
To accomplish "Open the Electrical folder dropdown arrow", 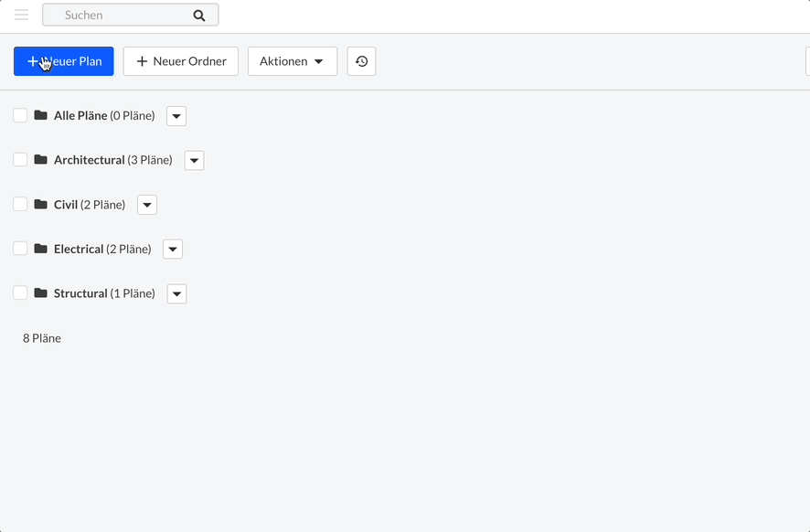I will pyautogui.click(x=172, y=248).
